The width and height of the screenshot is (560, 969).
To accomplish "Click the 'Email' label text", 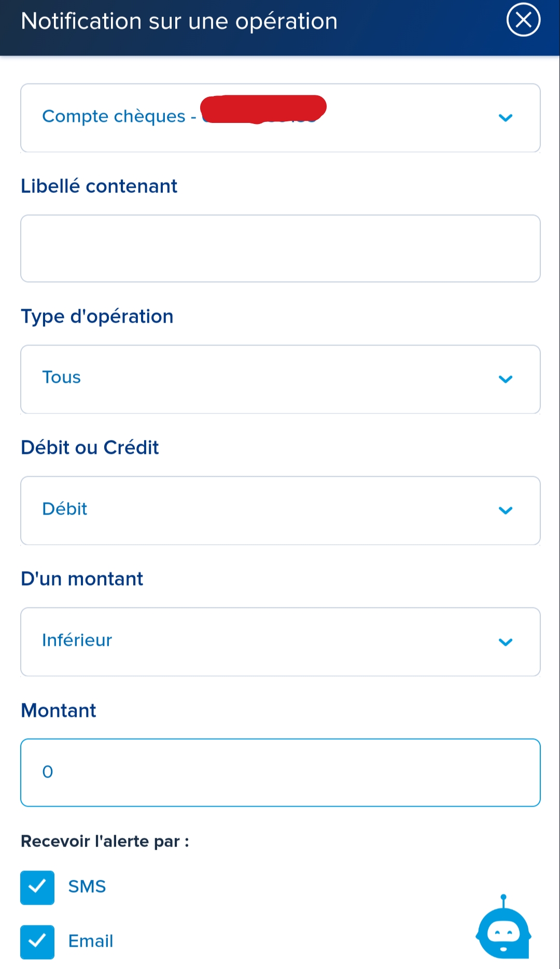I will (91, 941).
